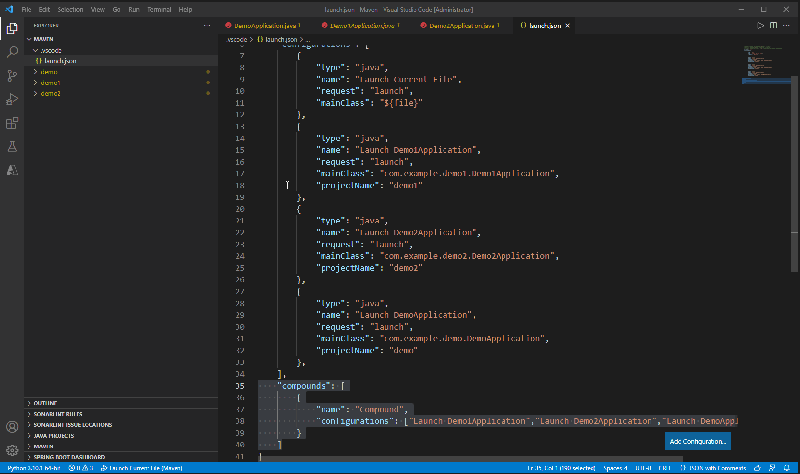Open editor more actions ellipsis
Screen dimensions: 800x474
[786, 26]
